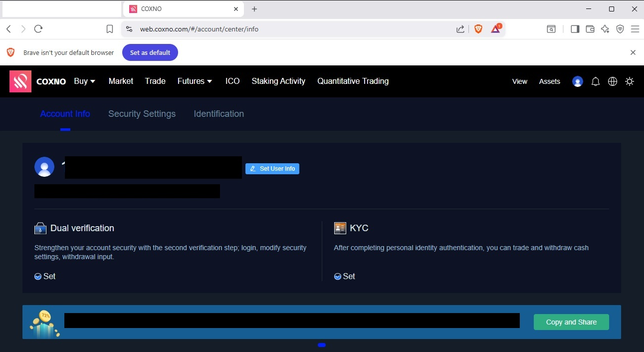Open Assets in the header

550,81
